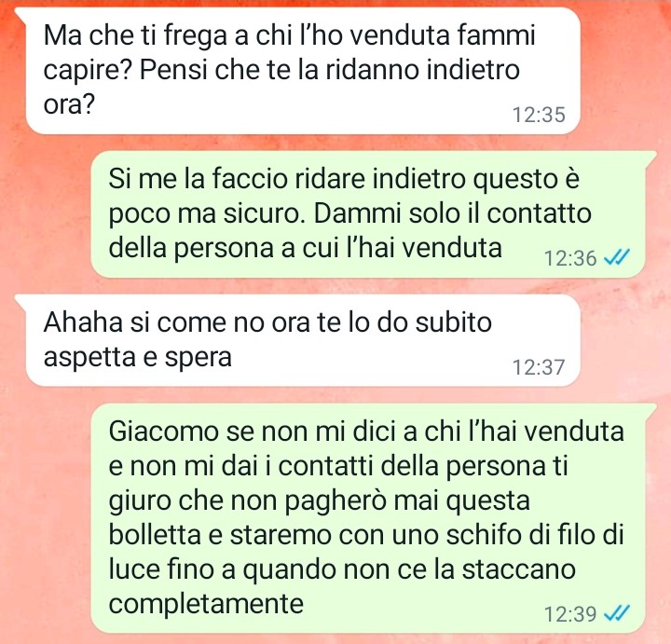Tap the 12:37 timestamp
The width and height of the screenshot is (671, 644).
(x=539, y=367)
